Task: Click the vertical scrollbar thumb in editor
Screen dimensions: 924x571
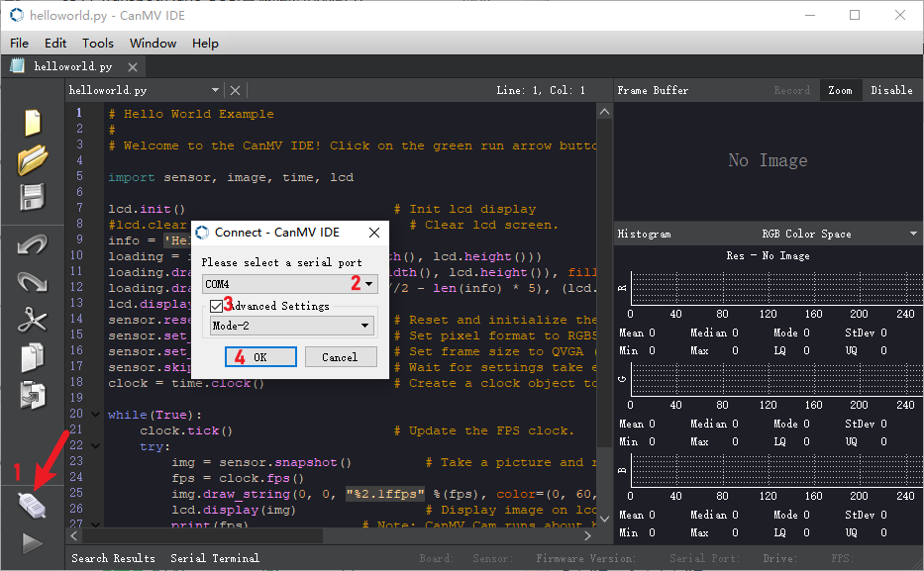Action: point(604,284)
